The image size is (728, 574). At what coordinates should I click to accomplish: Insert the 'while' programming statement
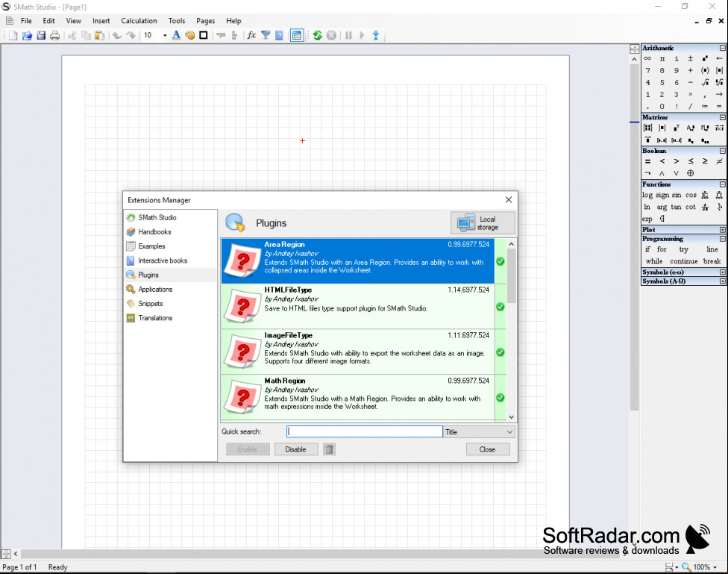tap(654, 261)
